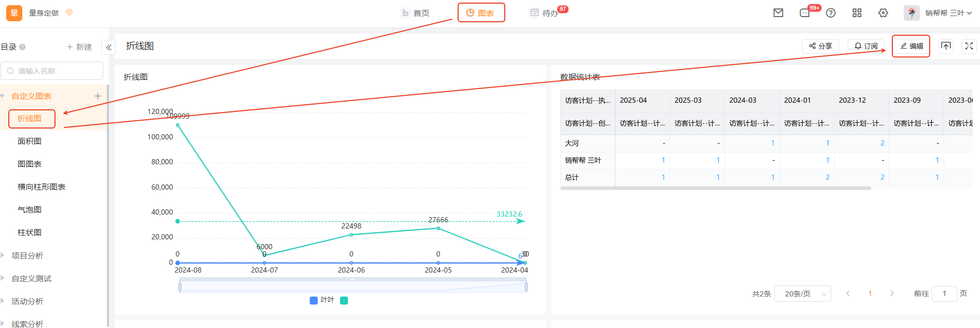
Task: Toggle the 叶叶 blue legend series
Action: pos(322,300)
